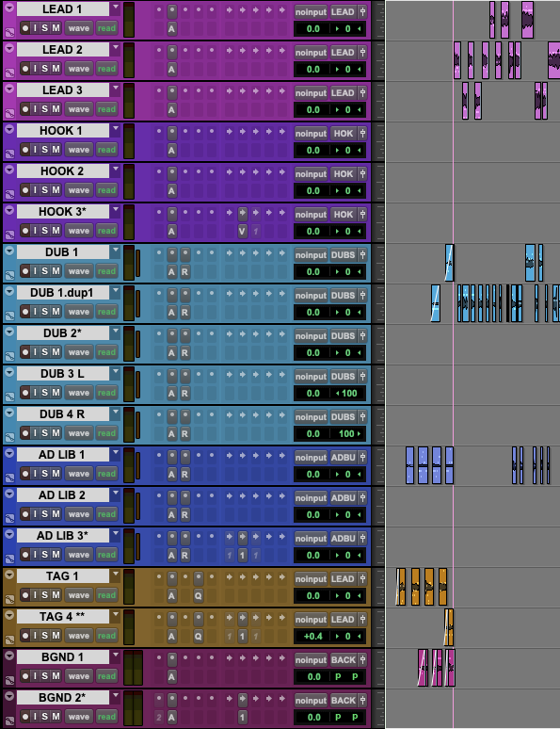Solo the HOOK 1 track

(44, 150)
